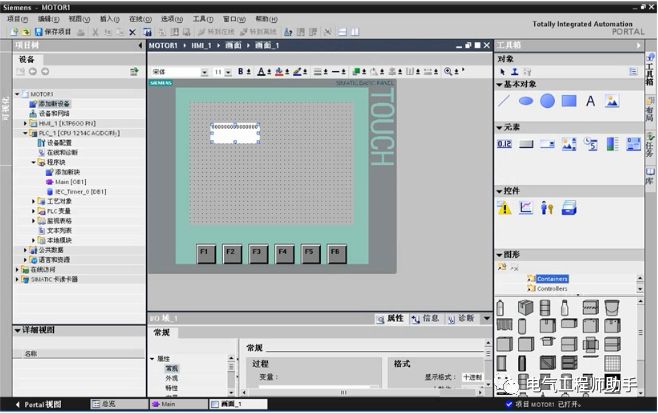The image size is (658, 413).
Task: Select the Text field 'A' tool
Action: (x=590, y=101)
